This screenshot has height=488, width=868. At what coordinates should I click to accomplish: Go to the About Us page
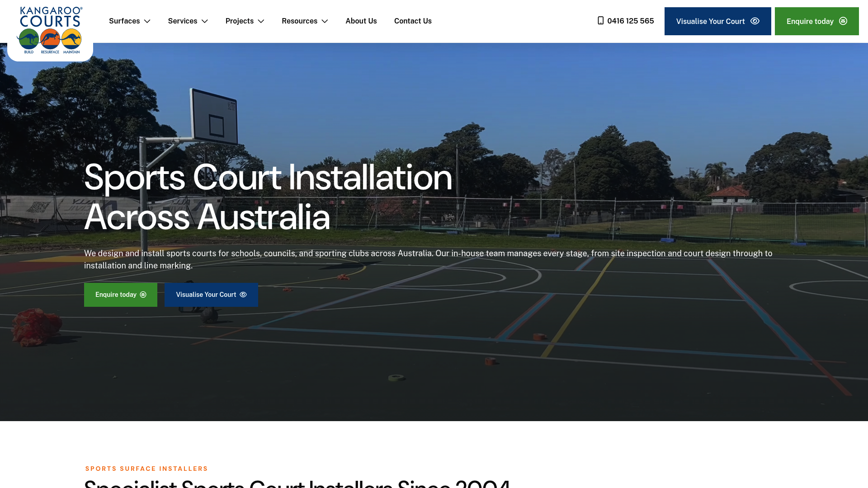click(361, 21)
